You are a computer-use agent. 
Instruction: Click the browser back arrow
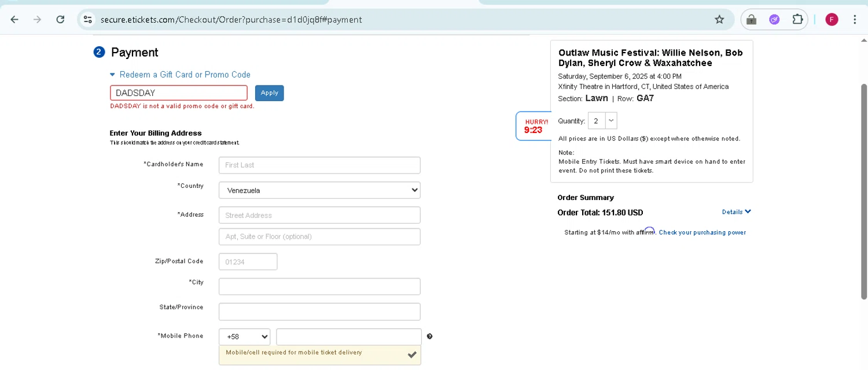(14, 20)
